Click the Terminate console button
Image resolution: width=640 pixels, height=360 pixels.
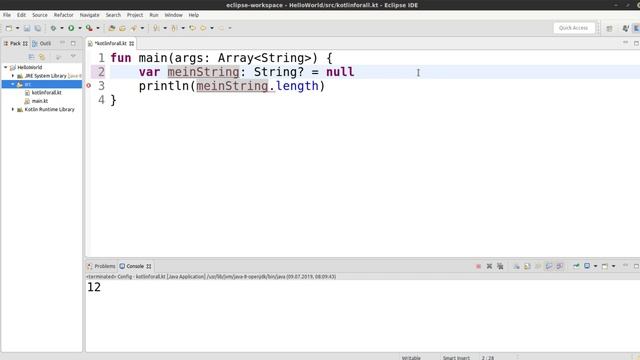coord(478,267)
